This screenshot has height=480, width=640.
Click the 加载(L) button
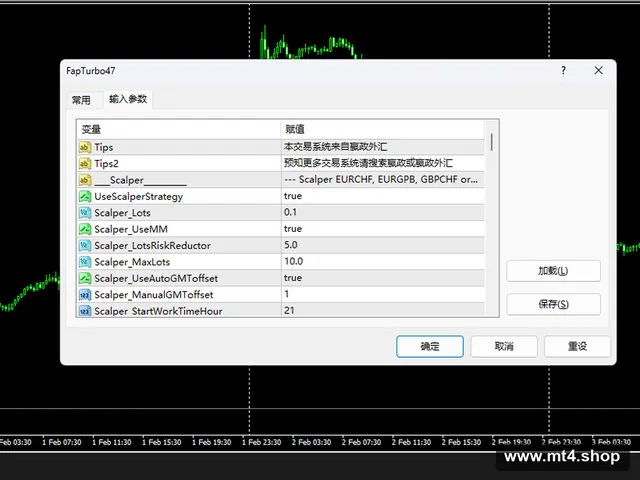[553, 271]
